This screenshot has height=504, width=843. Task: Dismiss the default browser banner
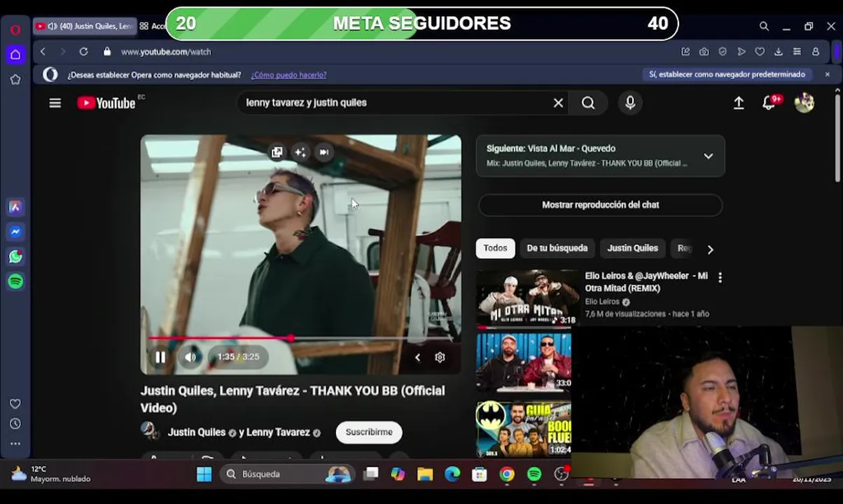(827, 74)
